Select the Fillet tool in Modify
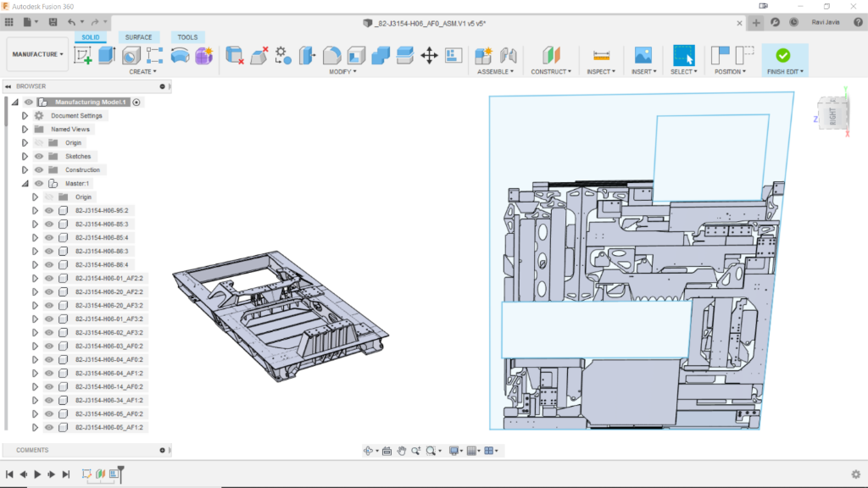868x488 pixels. 332,55
